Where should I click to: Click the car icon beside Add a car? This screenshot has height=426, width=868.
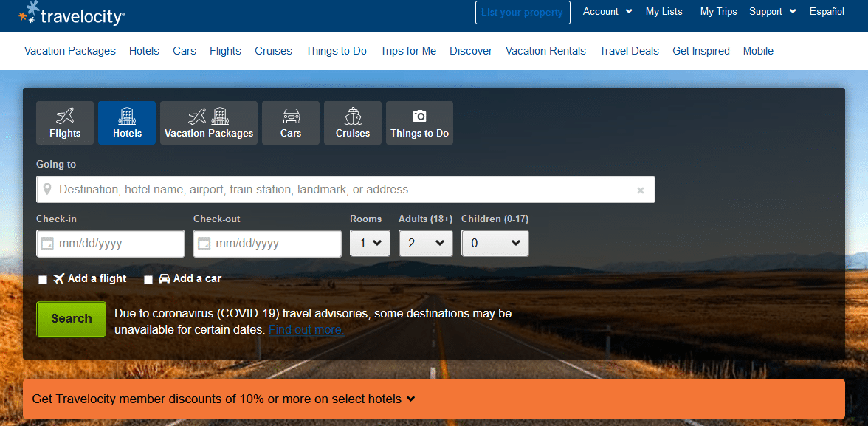pos(165,278)
